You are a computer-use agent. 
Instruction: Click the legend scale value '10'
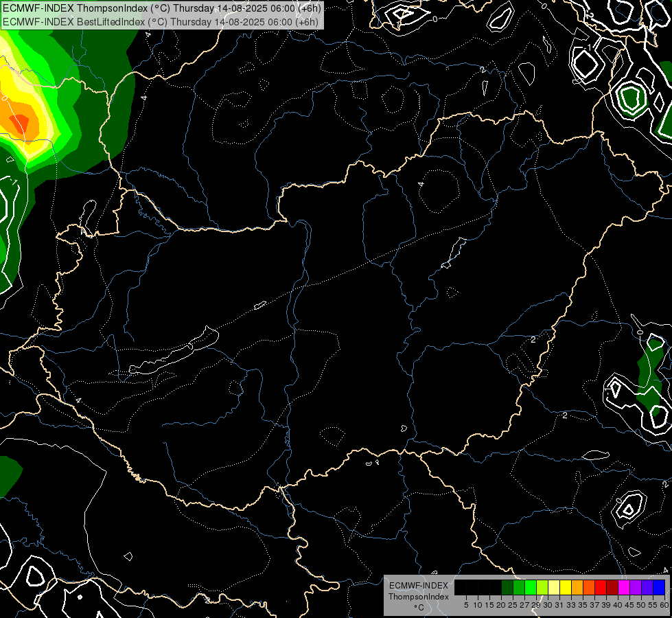[x=478, y=605]
